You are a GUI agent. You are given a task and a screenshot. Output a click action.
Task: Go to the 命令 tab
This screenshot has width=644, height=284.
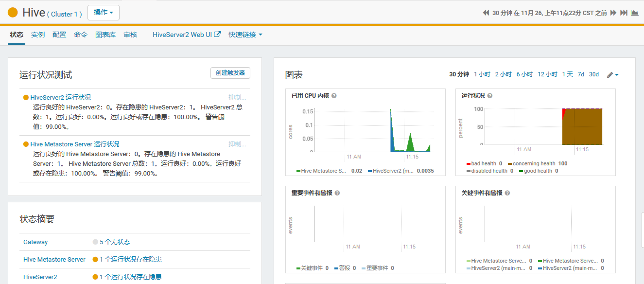[x=81, y=35]
